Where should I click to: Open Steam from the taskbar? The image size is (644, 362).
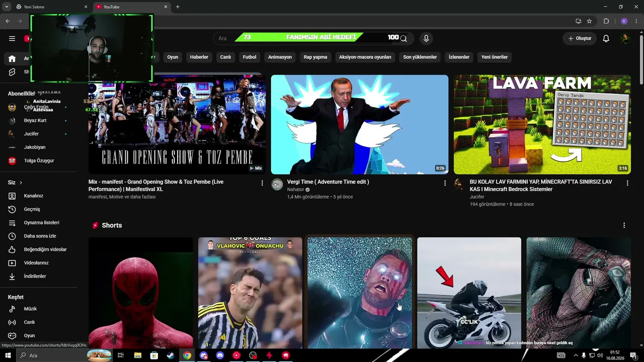click(171, 355)
